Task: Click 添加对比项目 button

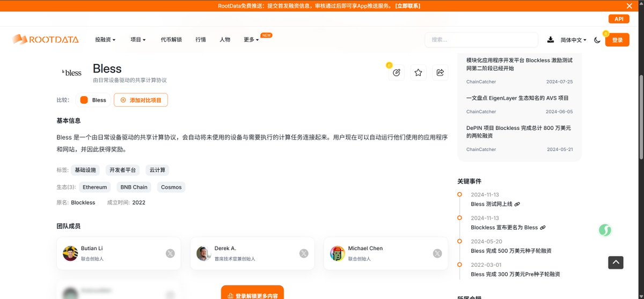Action: (x=141, y=100)
